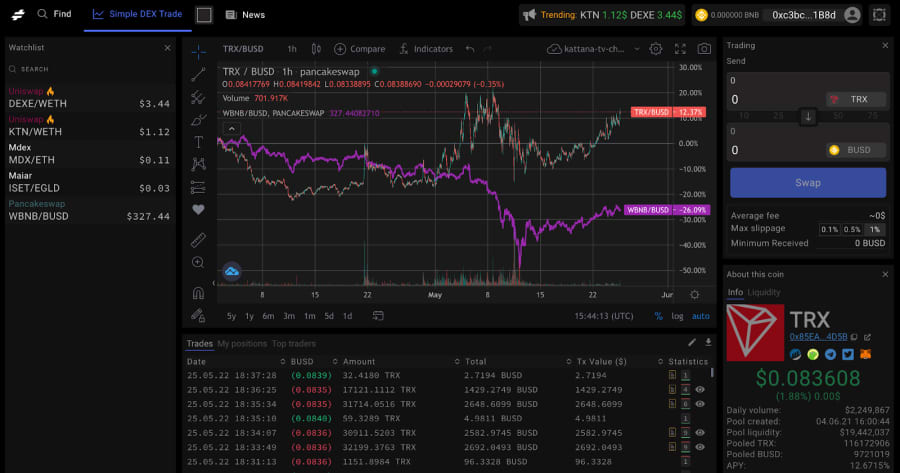Click the blue cloud badge on chart
The width and height of the screenshot is (900, 473).
[x=231, y=272]
